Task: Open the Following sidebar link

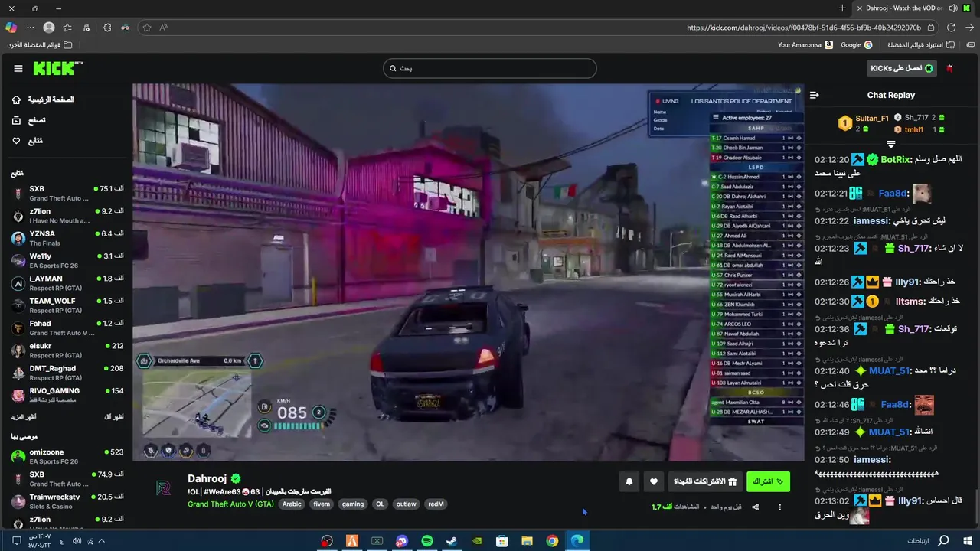Action: click(28, 141)
